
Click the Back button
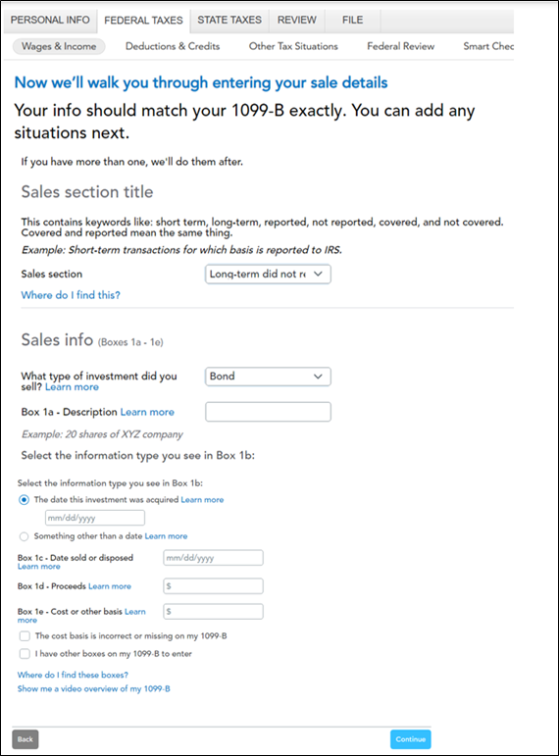point(25,739)
